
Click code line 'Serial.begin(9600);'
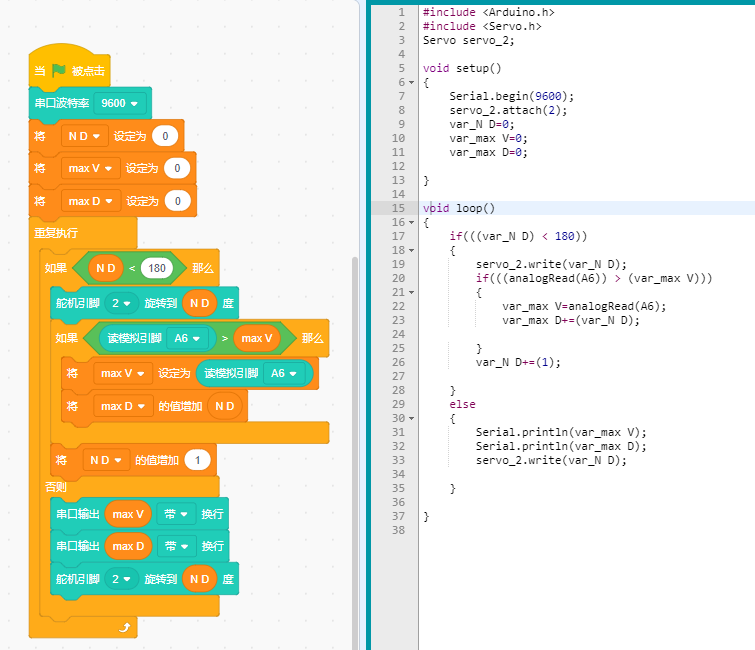click(511, 96)
